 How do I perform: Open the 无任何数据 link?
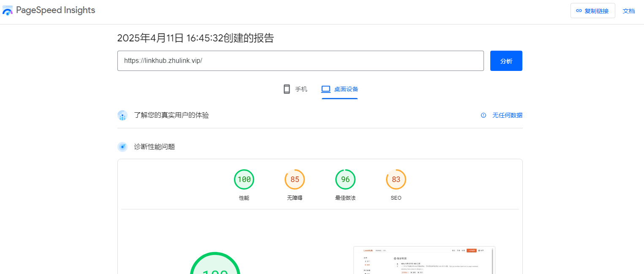click(x=507, y=115)
